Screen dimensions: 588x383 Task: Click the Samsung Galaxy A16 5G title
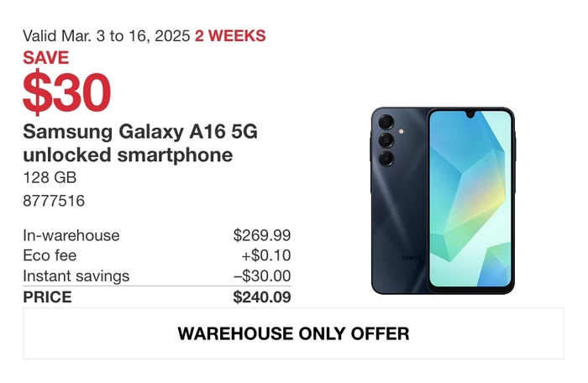(x=140, y=132)
